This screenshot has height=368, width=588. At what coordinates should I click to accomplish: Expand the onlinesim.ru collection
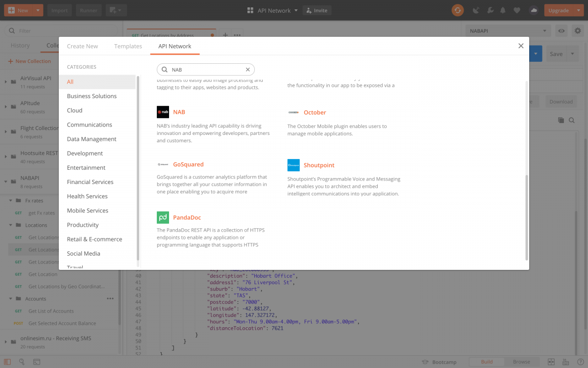point(6,342)
